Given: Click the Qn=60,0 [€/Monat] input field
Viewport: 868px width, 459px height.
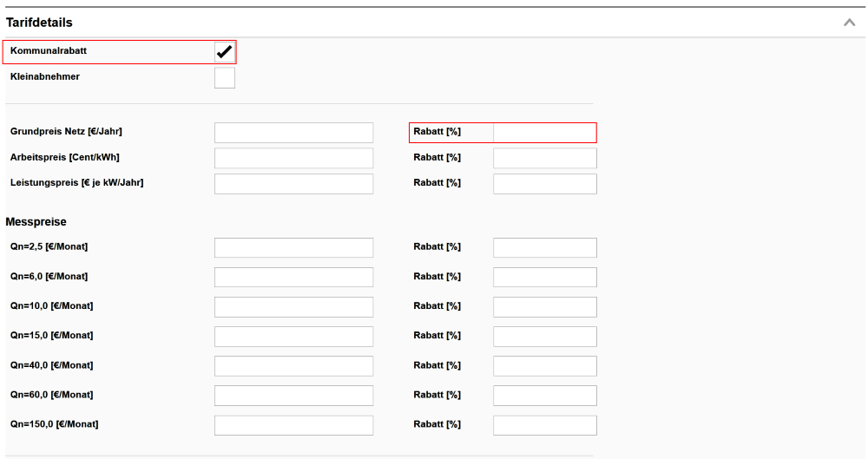Looking at the screenshot, I should click(x=293, y=395).
